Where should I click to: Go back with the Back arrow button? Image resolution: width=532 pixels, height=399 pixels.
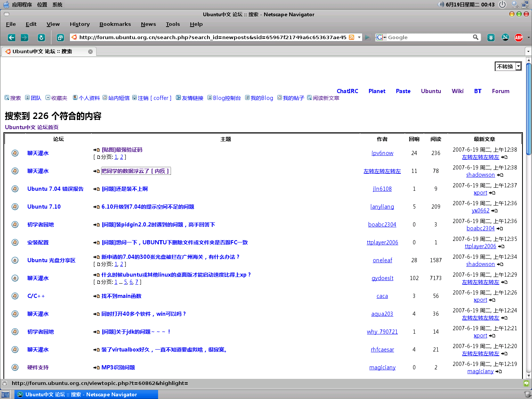point(11,37)
